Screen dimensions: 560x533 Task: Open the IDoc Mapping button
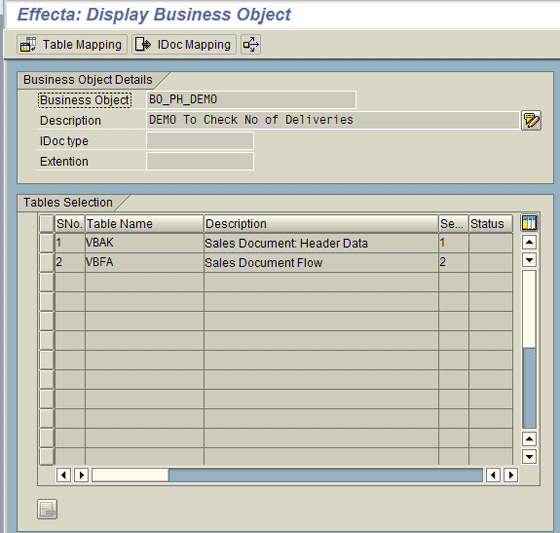point(184,45)
